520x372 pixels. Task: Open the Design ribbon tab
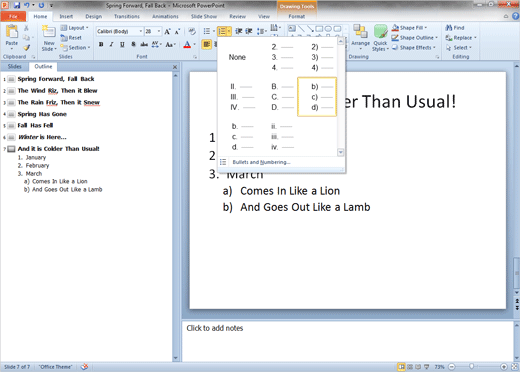point(94,16)
